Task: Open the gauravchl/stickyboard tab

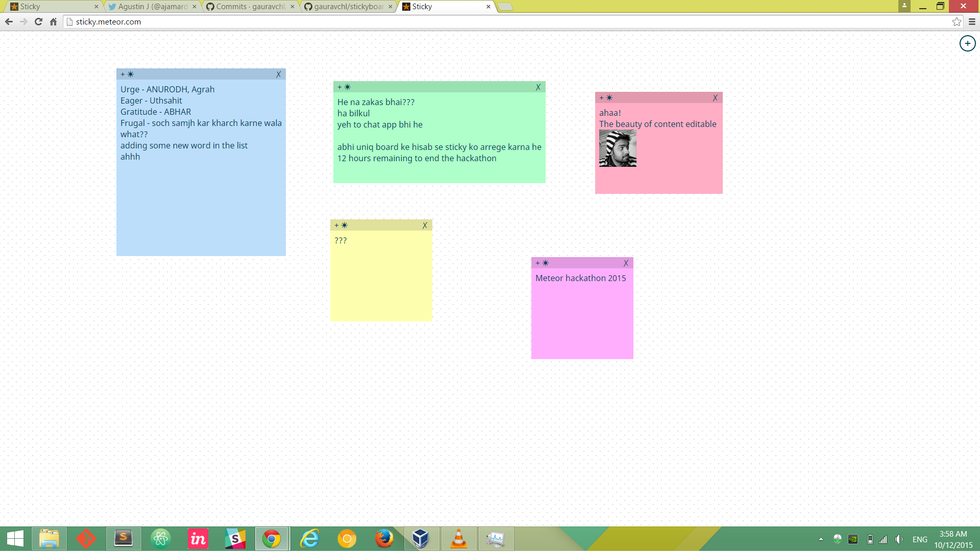Action: point(348,7)
